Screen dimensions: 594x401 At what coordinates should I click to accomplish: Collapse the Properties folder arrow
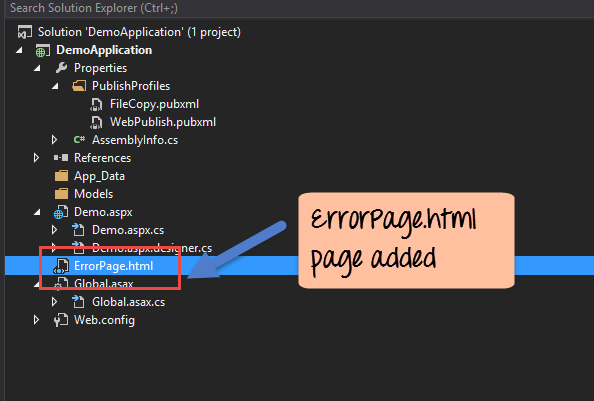[37, 69]
